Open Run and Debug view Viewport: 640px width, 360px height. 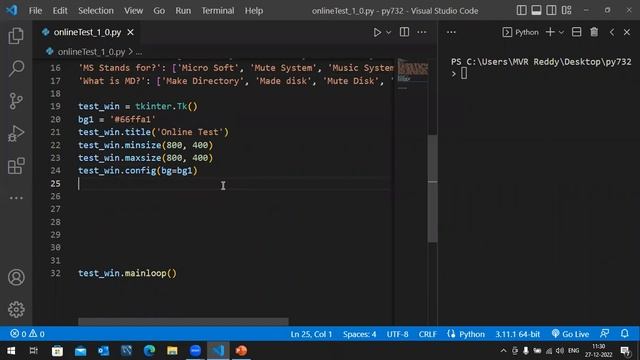coord(16,133)
